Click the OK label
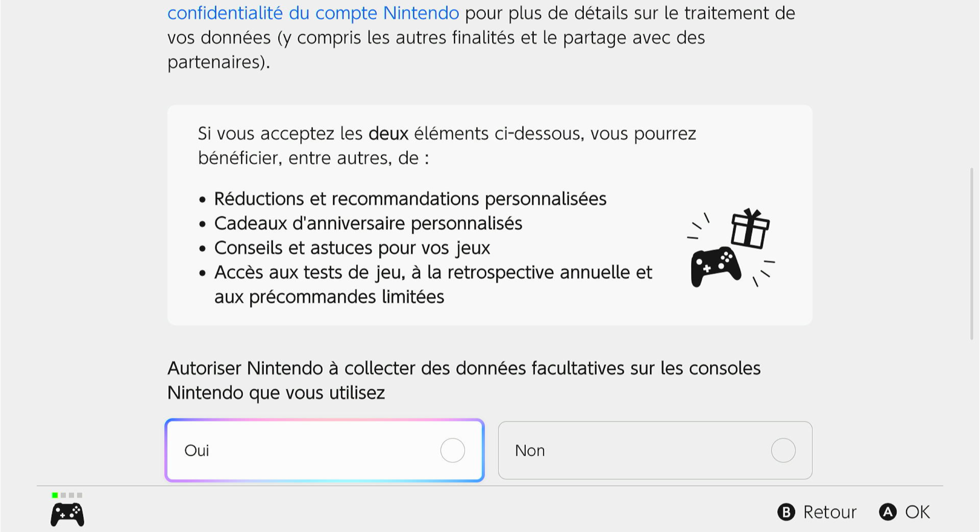This screenshot has height=532, width=980. tap(917, 512)
